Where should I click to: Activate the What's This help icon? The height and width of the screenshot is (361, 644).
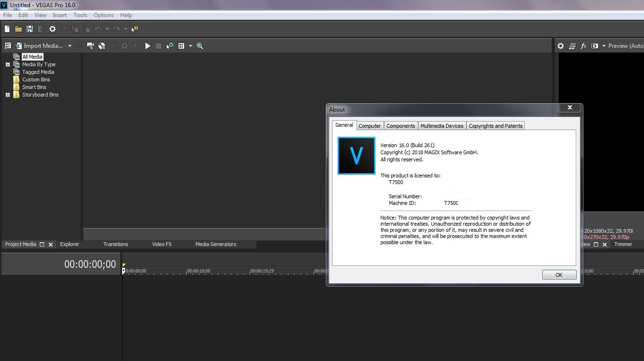click(x=135, y=29)
